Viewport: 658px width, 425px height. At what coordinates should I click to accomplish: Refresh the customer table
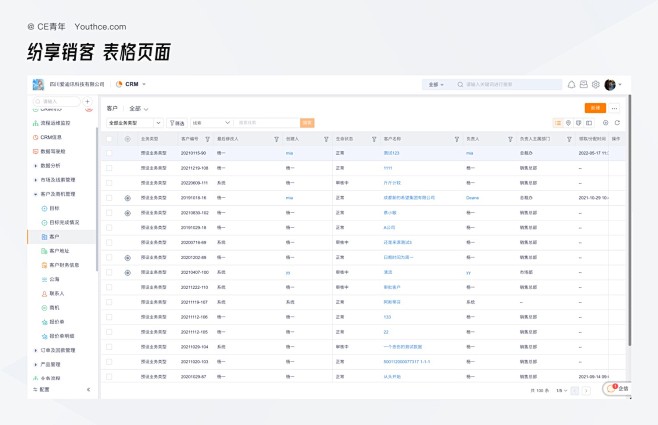(x=617, y=123)
